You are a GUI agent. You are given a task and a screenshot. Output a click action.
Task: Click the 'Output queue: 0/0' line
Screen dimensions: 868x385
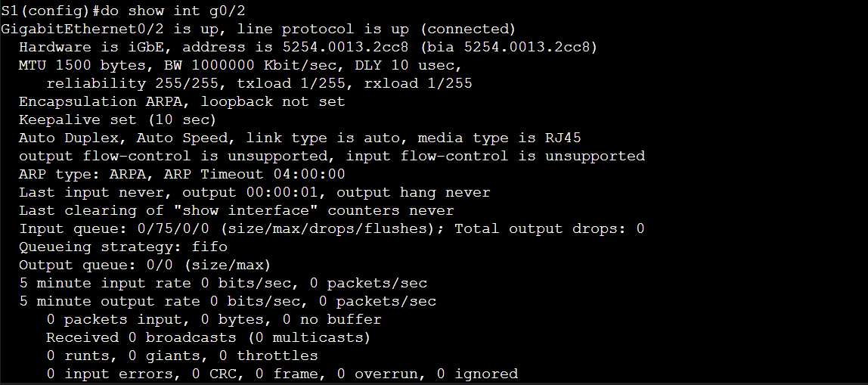[144, 265]
